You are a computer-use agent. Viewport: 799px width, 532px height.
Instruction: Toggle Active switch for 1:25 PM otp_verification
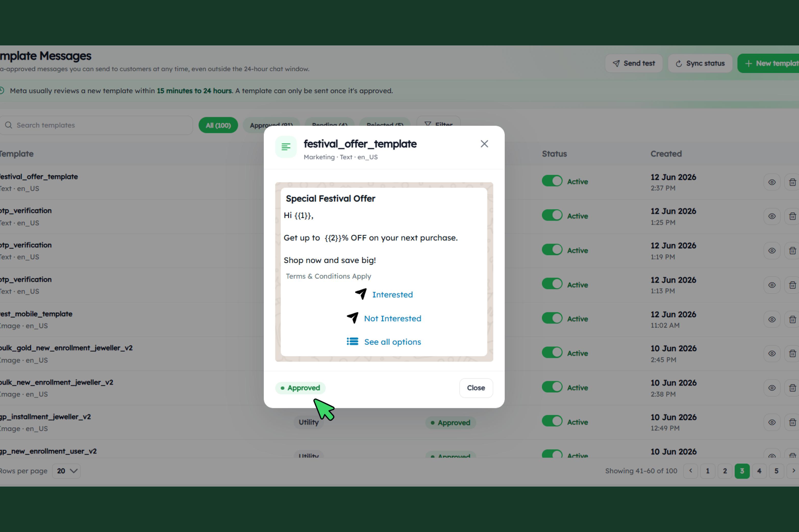tap(552, 215)
